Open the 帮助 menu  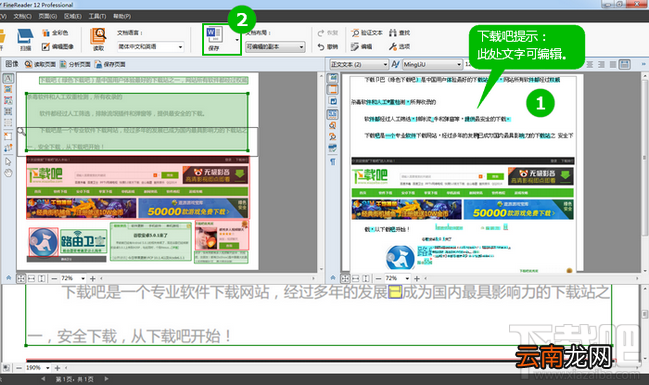(122, 16)
